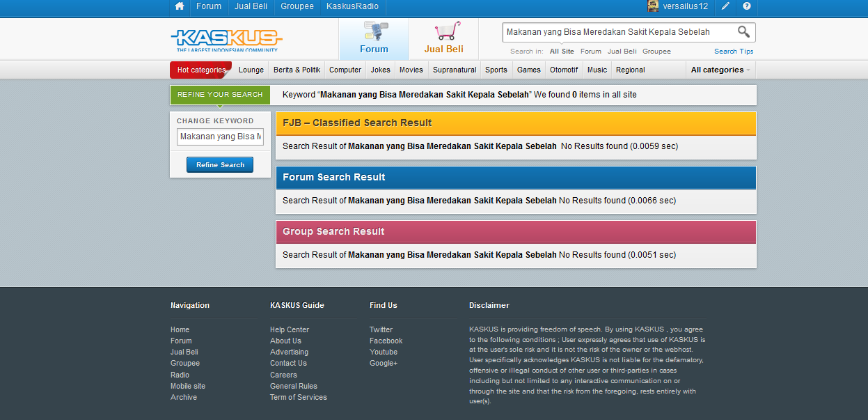Screen dimensions: 868x420
Task: Open the Advertising link
Action: tap(289, 352)
